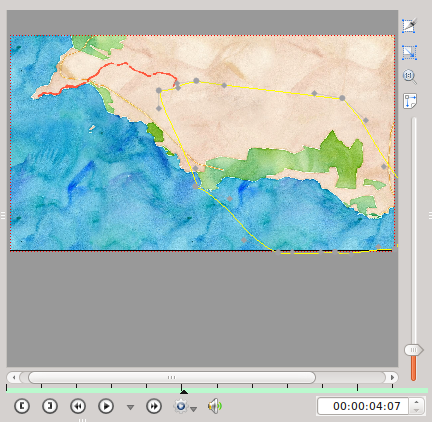The height and width of the screenshot is (422, 432).
Task: Toggle the audio volume speaker icon
Action: pyautogui.click(x=215, y=406)
